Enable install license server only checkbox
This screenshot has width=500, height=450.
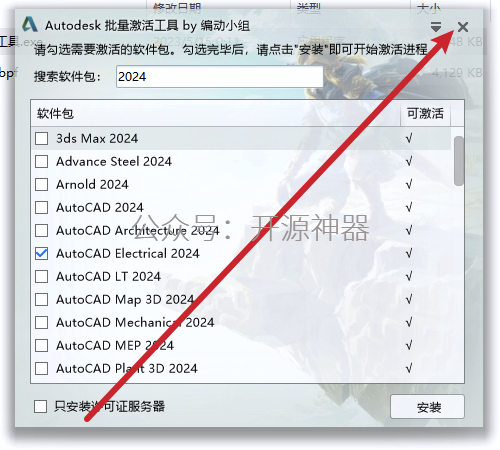click(40, 406)
